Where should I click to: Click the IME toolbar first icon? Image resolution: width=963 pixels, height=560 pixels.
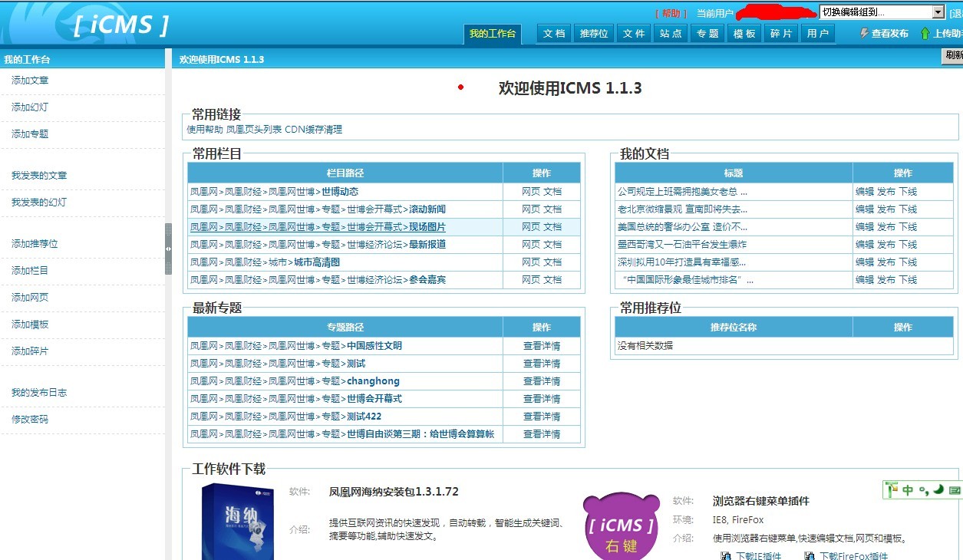point(892,489)
